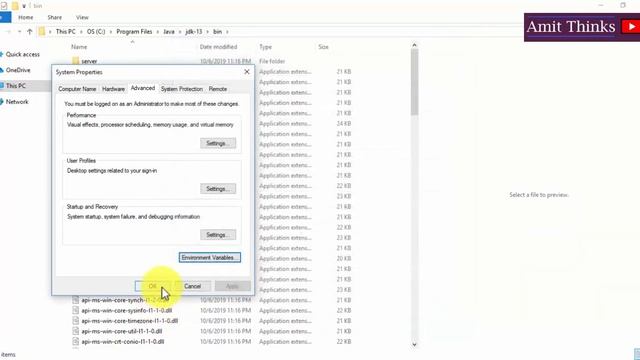Click file list scroll up arrow
This screenshot has width=640, height=360.
coord(414,45)
